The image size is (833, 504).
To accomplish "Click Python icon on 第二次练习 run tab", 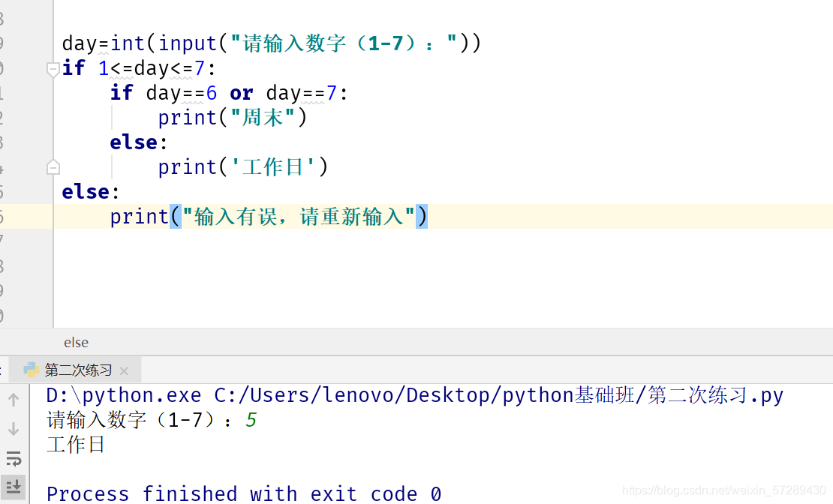I will tap(32, 370).
